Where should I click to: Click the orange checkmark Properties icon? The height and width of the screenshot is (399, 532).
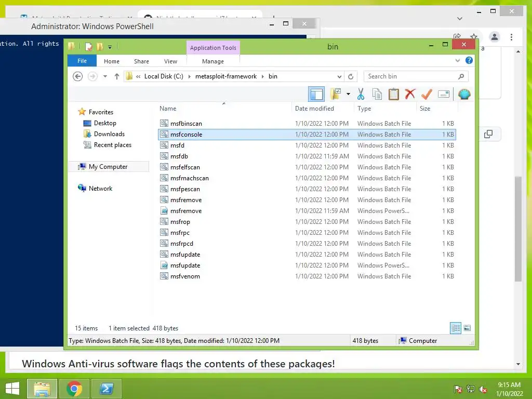click(x=427, y=94)
